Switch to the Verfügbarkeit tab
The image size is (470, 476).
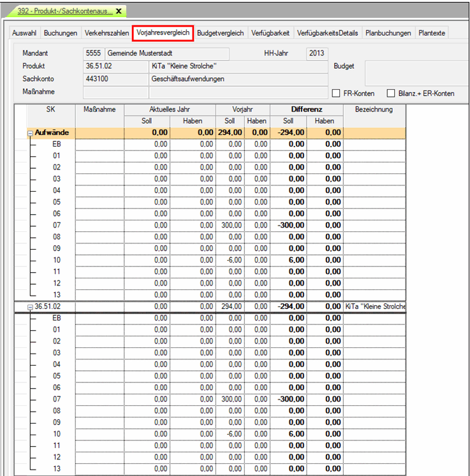tap(270, 33)
